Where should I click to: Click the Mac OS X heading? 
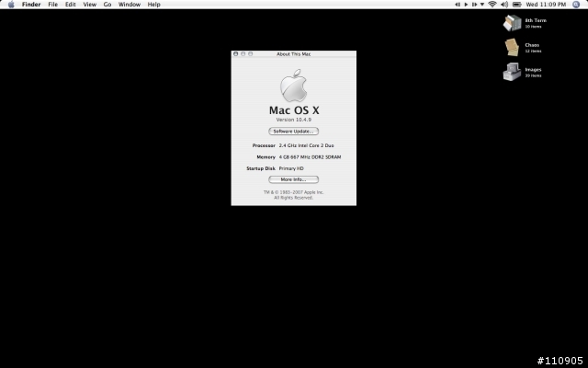294,110
